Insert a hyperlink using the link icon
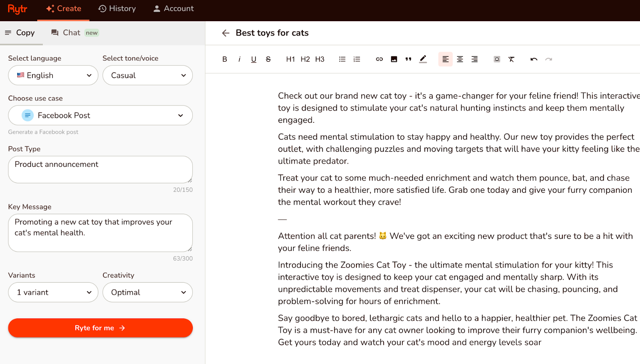 click(379, 59)
